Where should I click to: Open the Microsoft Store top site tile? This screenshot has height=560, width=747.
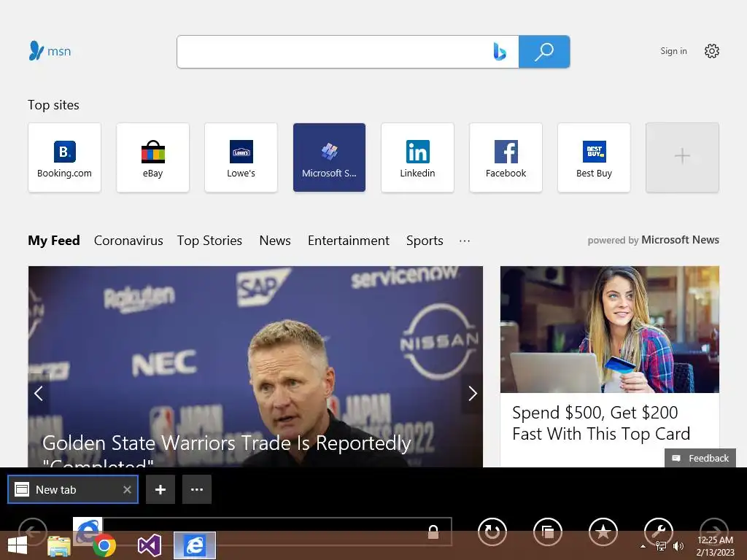click(x=329, y=157)
